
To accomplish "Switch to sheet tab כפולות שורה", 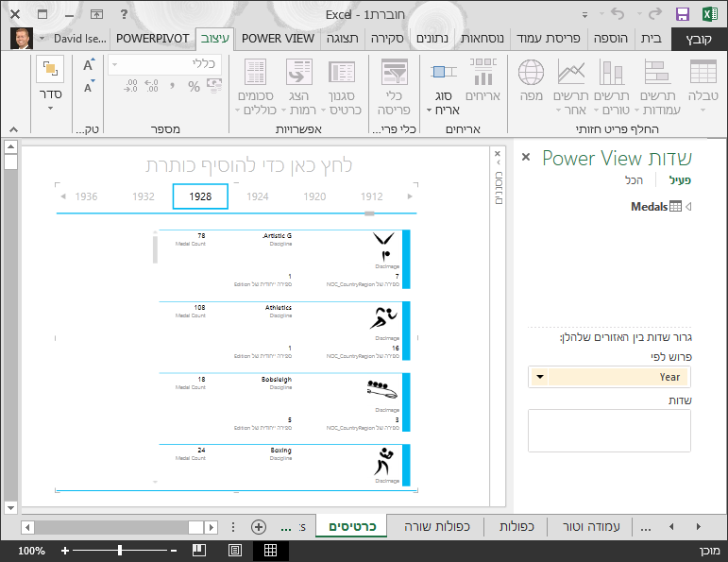I will (x=437, y=527).
